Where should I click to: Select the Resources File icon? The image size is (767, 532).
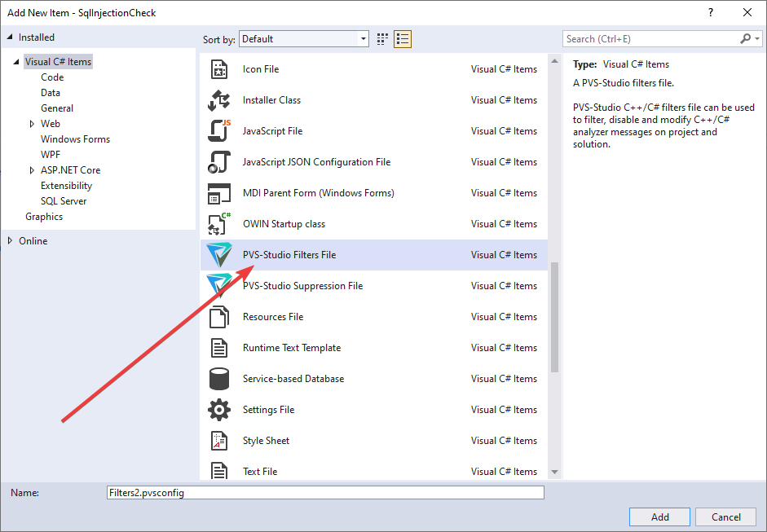pos(219,317)
